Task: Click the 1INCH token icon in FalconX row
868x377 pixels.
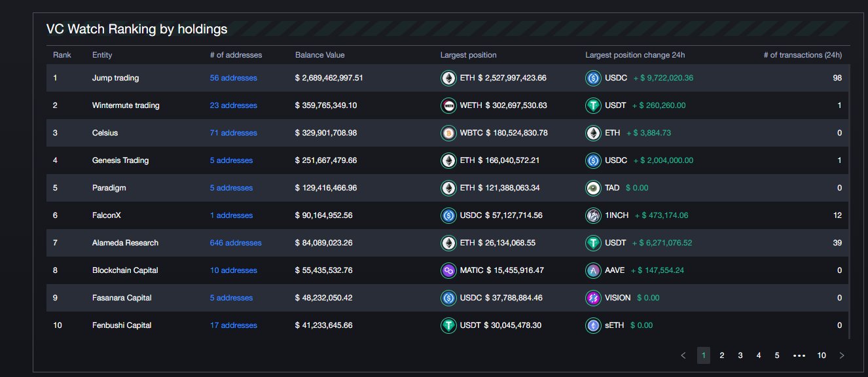Action: [x=593, y=215]
